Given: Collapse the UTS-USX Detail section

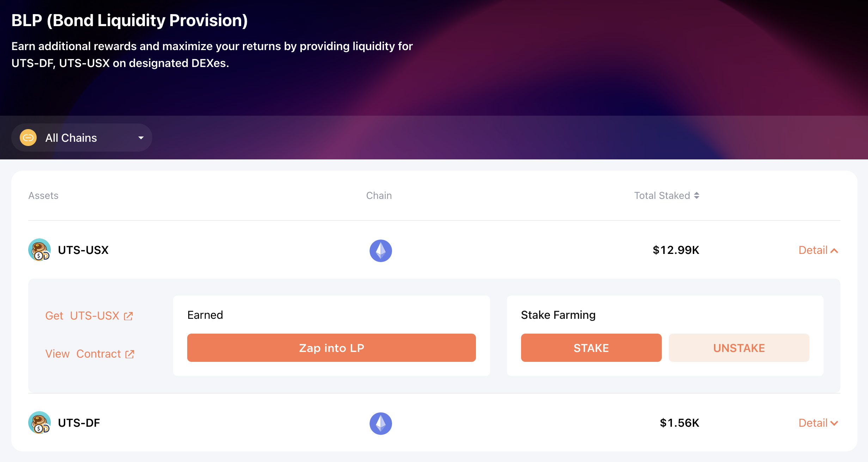Looking at the screenshot, I should click(818, 250).
